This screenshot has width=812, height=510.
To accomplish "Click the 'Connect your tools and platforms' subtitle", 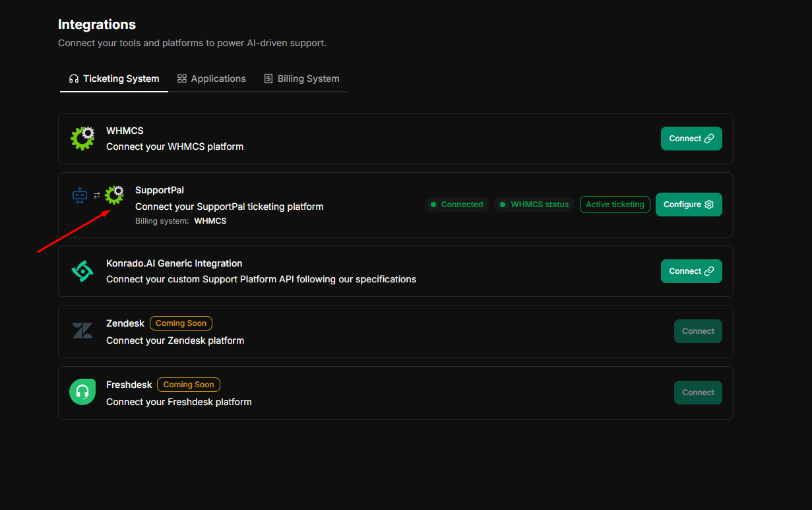I will coord(192,43).
